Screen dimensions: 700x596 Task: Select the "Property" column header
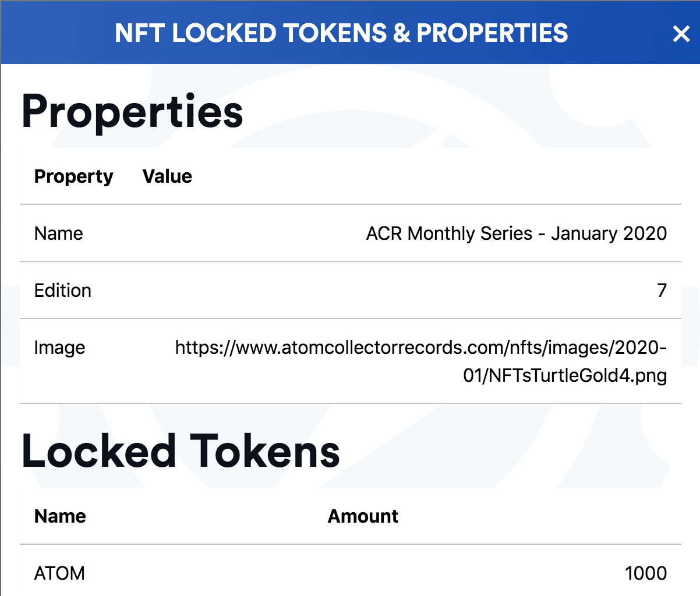tap(73, 176)
